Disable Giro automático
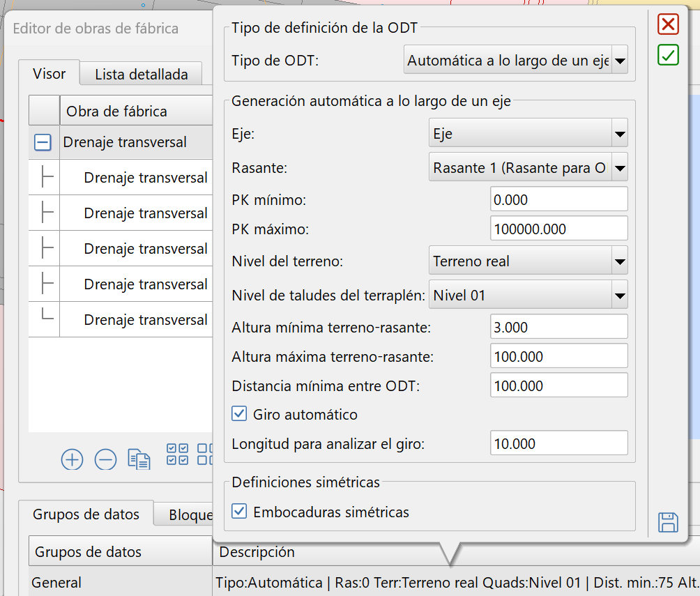 click(x=239, y=413)
